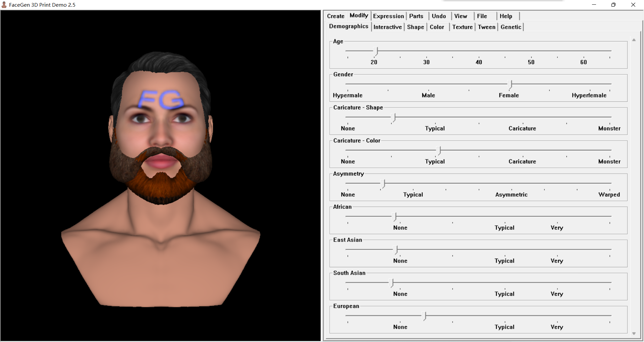Select the Modify tab
This screenshot has width=644, height=342.
[359, 15]
